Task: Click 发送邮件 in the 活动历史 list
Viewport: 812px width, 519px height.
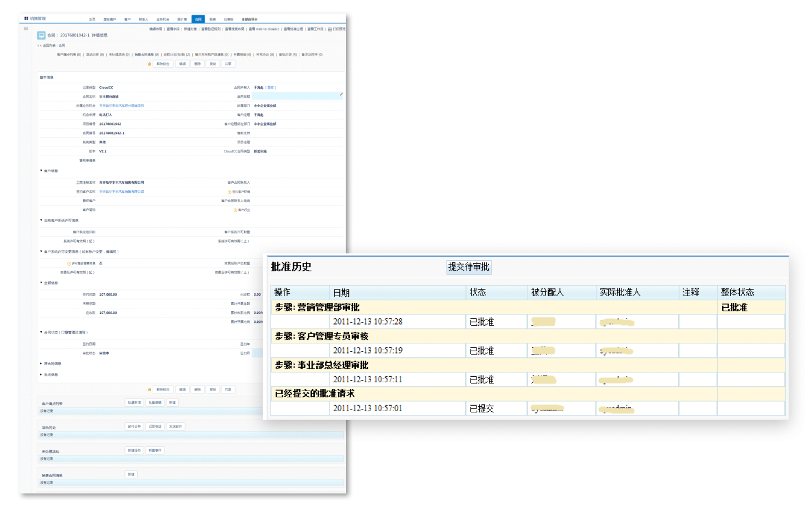Action: [x=176, y=426]
